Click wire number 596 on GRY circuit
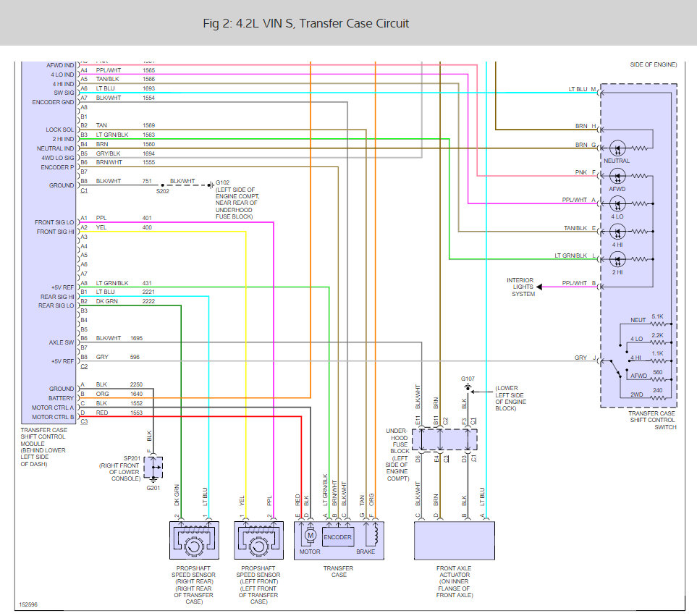This screenshot has height=616, width=697. 135,357
